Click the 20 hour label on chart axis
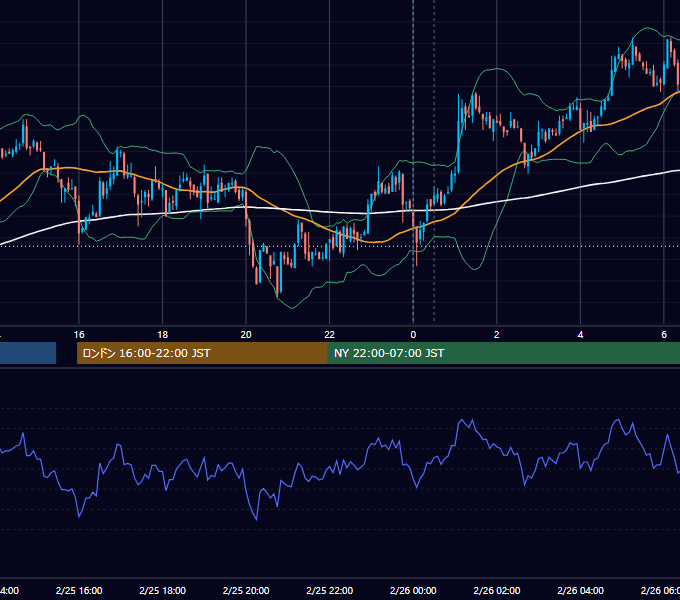 pos(246,335)
